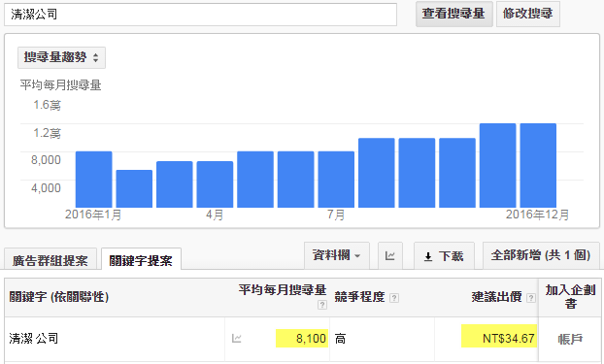Click the 7月 bar in the chart
Screen dimensions: 604x364
336,180
